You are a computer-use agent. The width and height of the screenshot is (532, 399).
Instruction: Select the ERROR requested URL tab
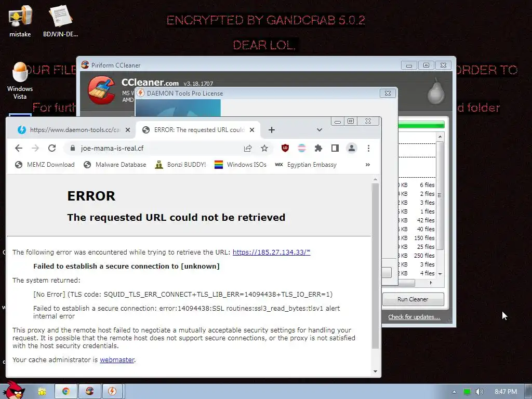click(198, 130)
